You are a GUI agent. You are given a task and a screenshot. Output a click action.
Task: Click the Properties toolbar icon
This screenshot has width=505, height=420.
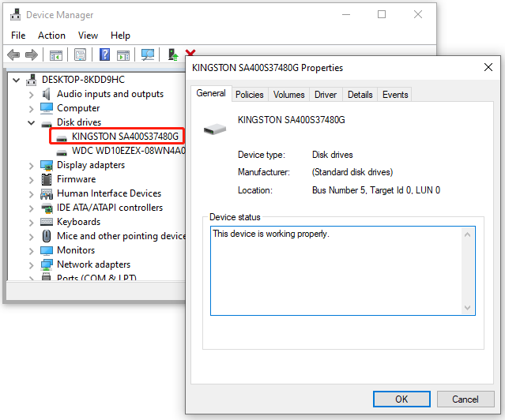(80, 54)
